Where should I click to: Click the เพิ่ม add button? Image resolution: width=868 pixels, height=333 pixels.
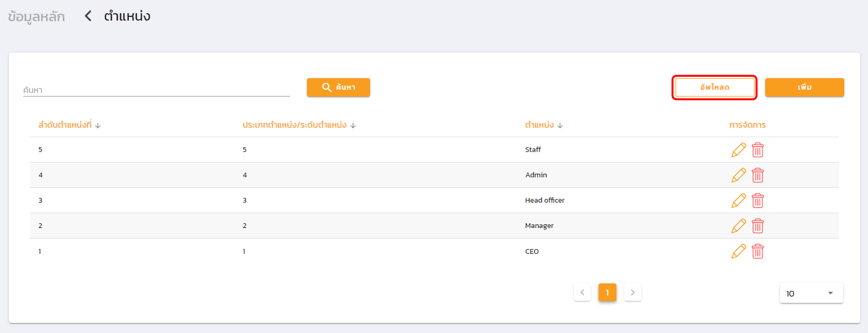804,87
